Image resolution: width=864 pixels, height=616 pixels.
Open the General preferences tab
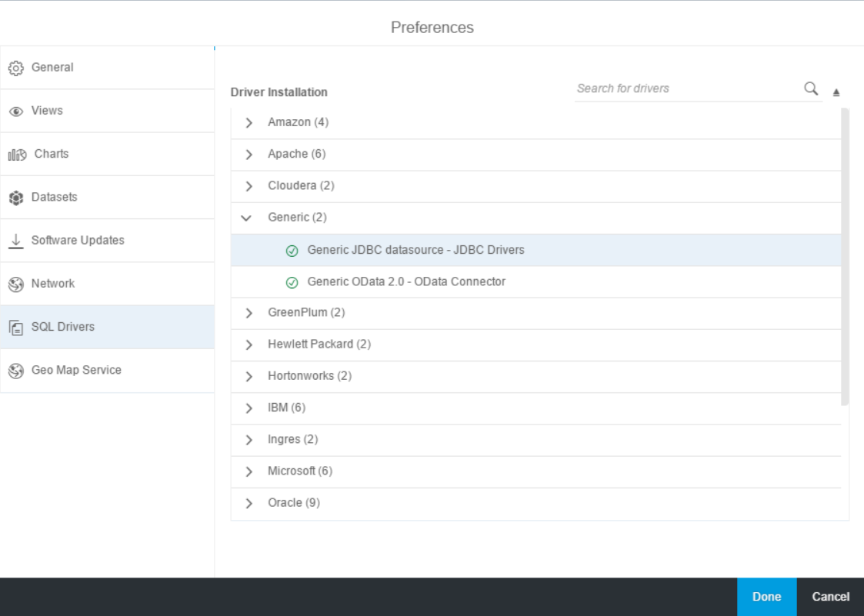click(107, 67)
